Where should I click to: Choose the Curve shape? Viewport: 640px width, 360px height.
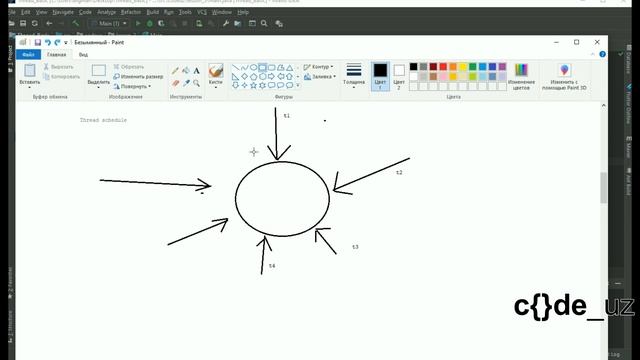tap(244, 68)
